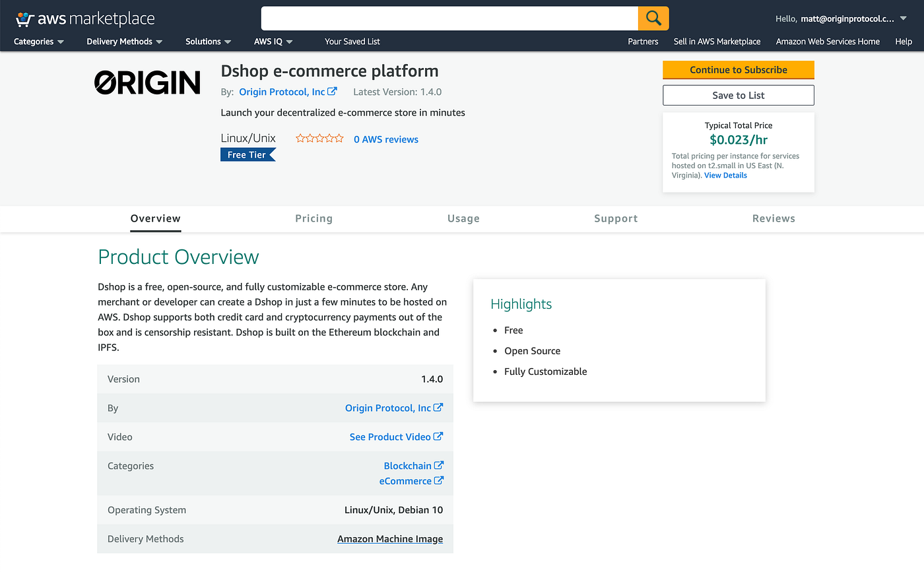The height and width of the screenshot is (572, 924).
Task: Click the Dshop e-commerce platform title
Action: click(x=329, y=71)
